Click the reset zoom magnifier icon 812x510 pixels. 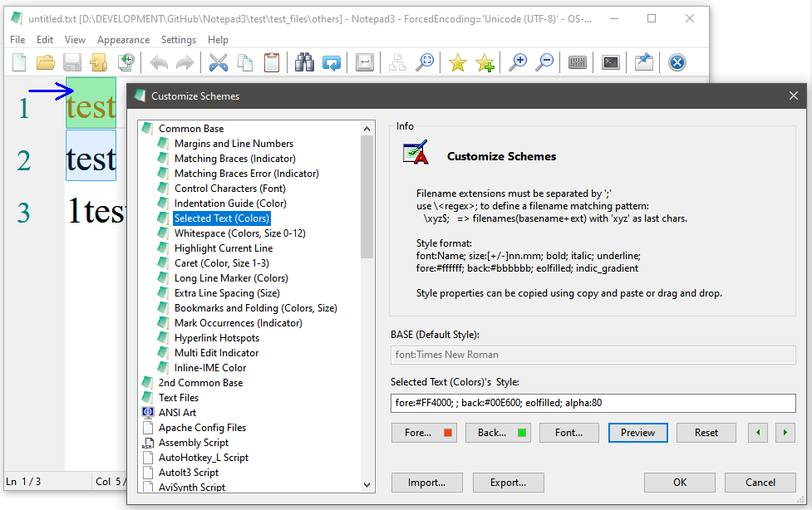tap(425, 62)
